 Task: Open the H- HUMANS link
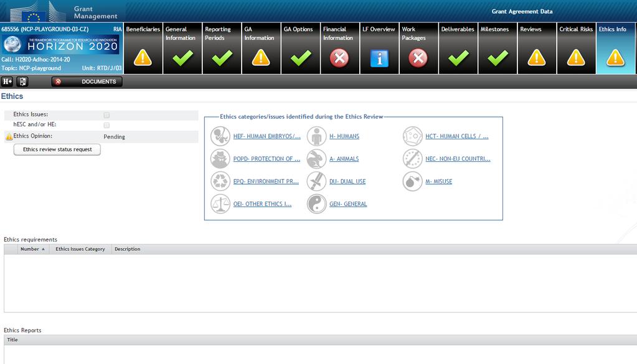pyautogui.click(x=344, y=136)
